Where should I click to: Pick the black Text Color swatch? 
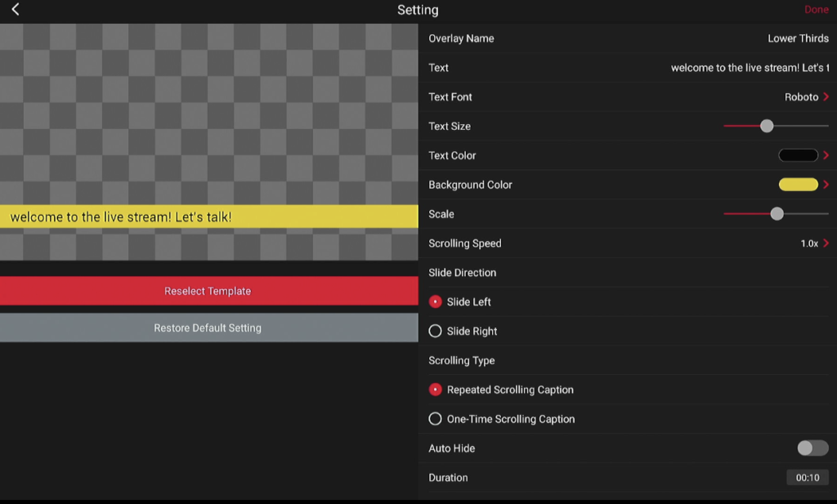pos(798,155)
